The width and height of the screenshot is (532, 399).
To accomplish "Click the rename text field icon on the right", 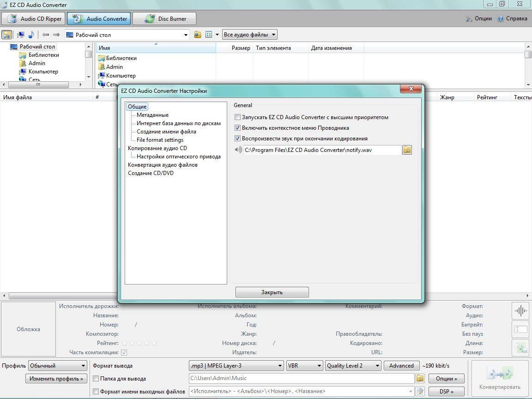I will pos(520,329).
